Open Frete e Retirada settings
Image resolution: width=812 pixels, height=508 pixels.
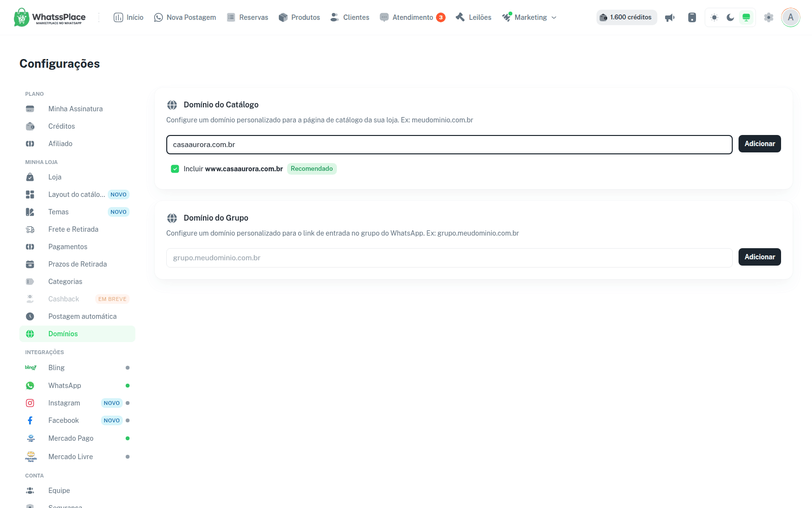[77, 229]
